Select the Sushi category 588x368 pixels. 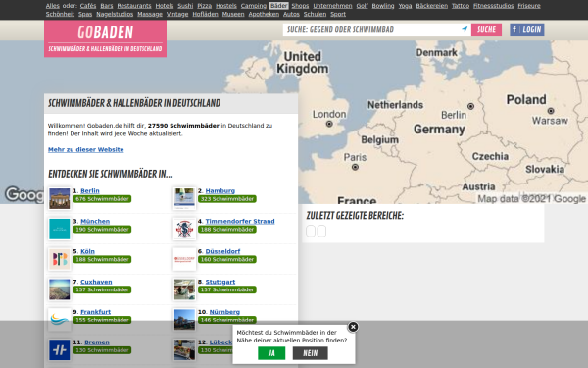pos(185,6)
